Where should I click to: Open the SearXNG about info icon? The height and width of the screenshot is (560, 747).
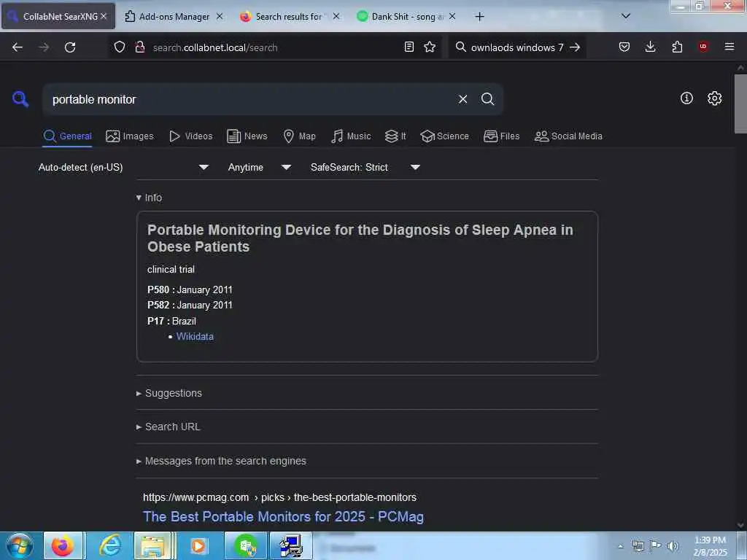pyautogui.click(x=686, y=98)
